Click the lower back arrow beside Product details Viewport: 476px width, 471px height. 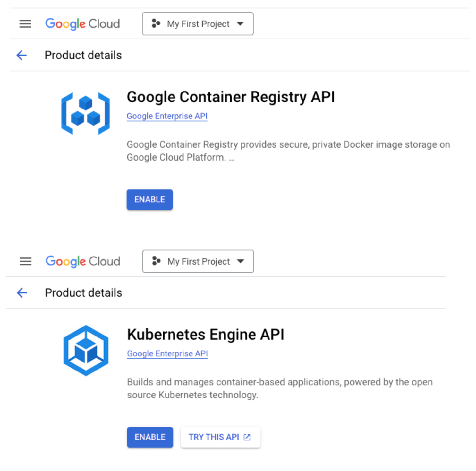tap(22, 293)
